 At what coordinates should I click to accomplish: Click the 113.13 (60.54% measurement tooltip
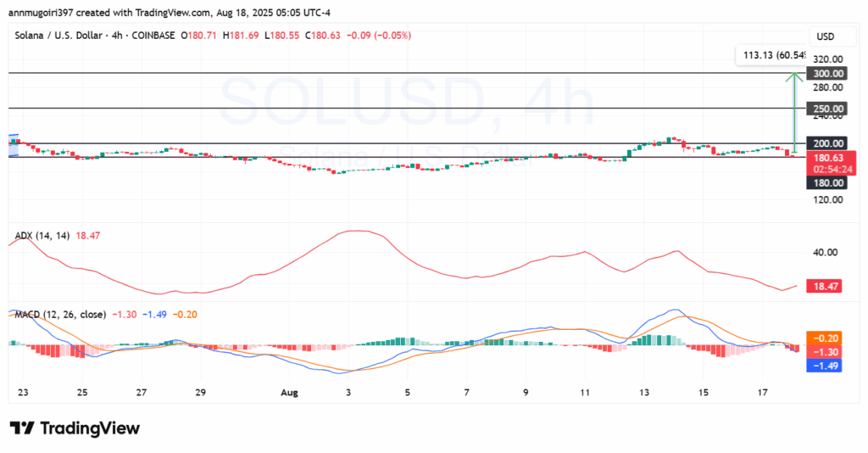tap(773, 55)
